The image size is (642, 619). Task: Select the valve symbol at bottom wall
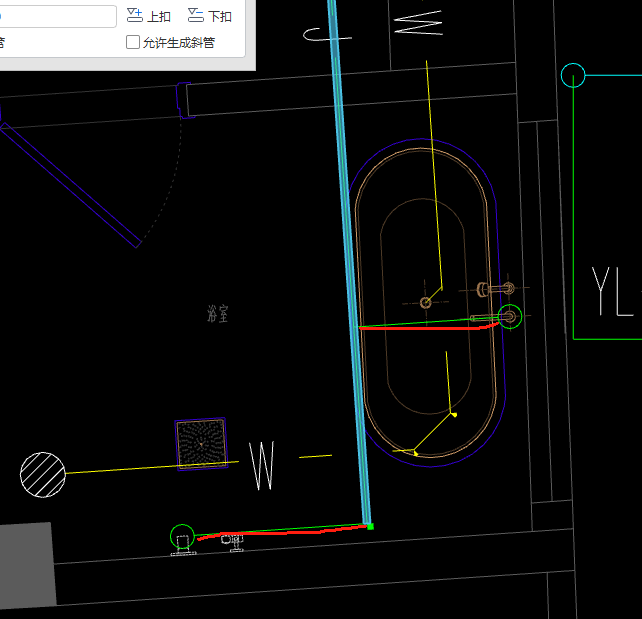click(233, 543)
